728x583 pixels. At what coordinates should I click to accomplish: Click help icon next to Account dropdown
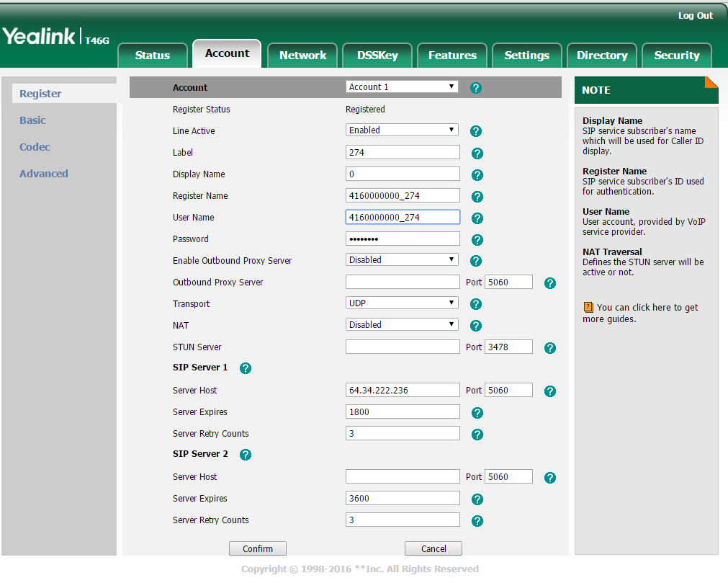point(475,88)
